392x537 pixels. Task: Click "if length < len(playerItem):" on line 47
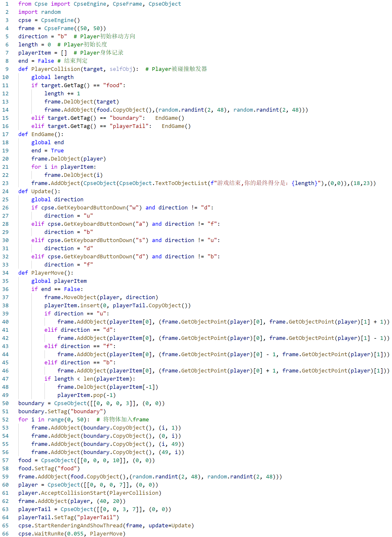(90, 379)
